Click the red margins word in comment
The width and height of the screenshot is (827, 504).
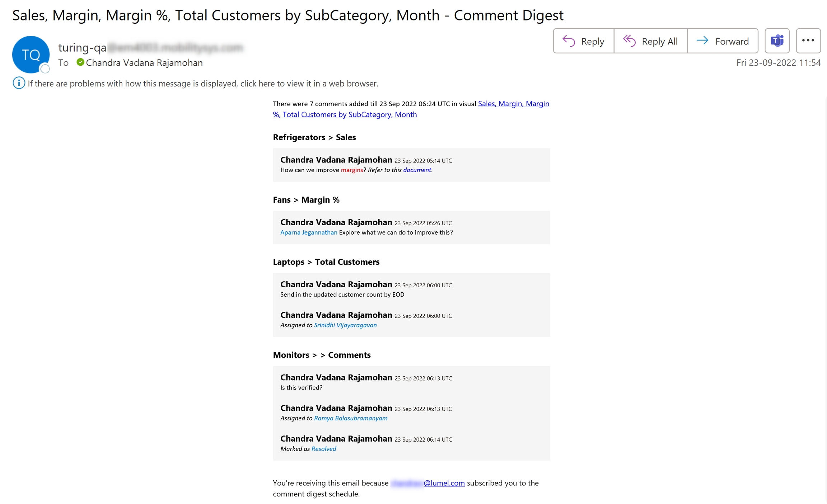coord(352,170)
